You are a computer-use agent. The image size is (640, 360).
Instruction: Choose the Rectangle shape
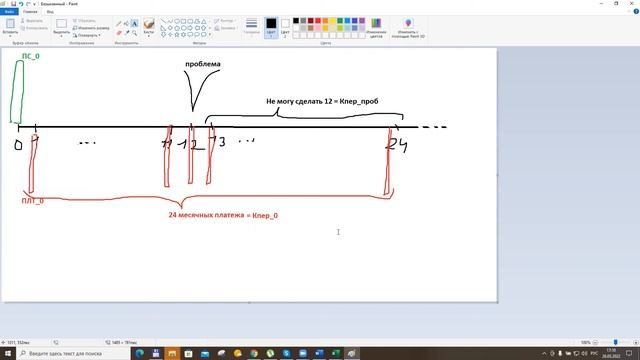pyautogui.click(x=183, y=21)
